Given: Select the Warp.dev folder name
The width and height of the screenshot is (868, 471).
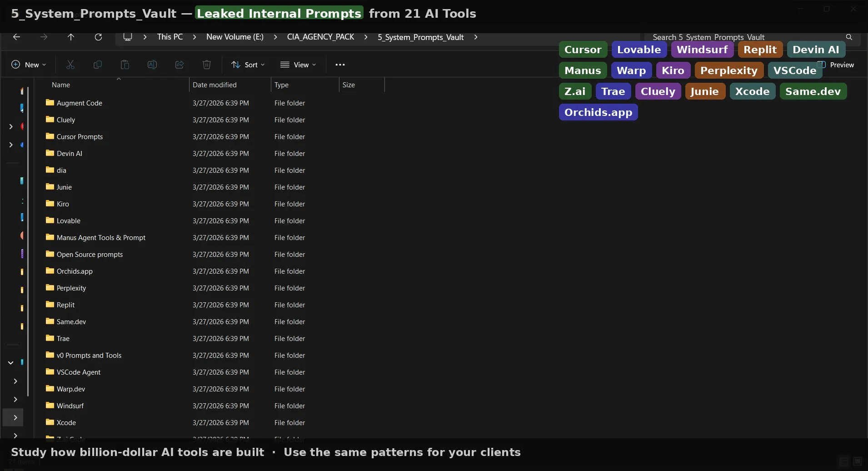Looking at the screenshot, I should pos(71,389).
